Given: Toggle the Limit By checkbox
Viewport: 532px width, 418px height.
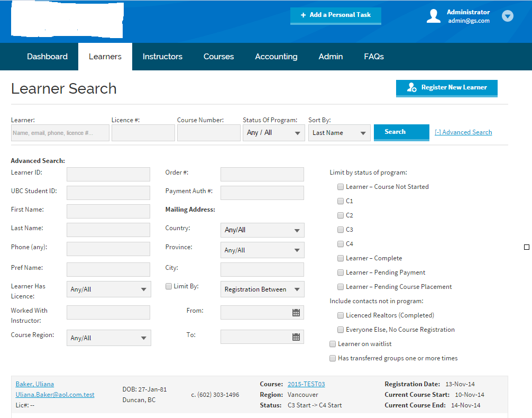Looking at the screenshot, I should [169, 286].
